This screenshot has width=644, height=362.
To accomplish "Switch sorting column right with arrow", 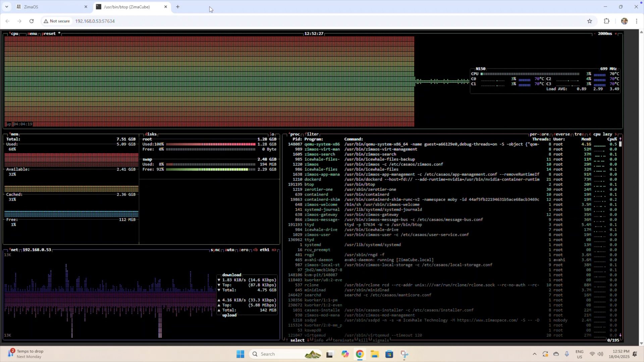I will point(615,134).
